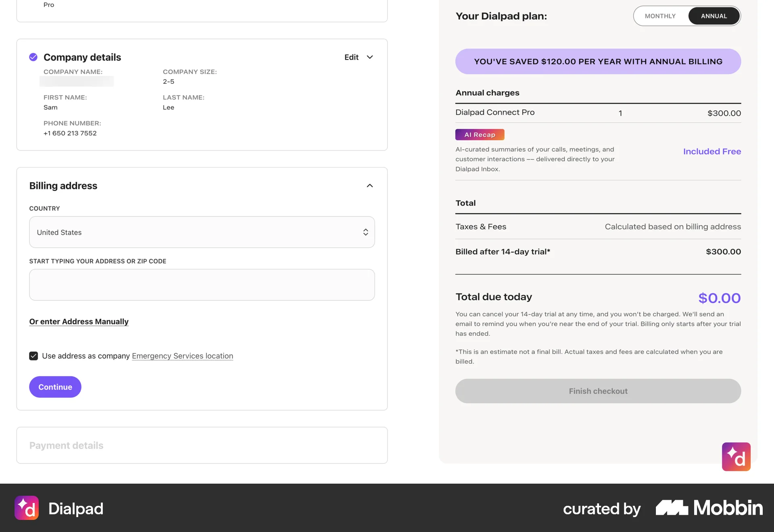Image resolution: width=774 pixels, height=532 pixels.
Task: Click the AI Recap badge
Action: (479, 134)
